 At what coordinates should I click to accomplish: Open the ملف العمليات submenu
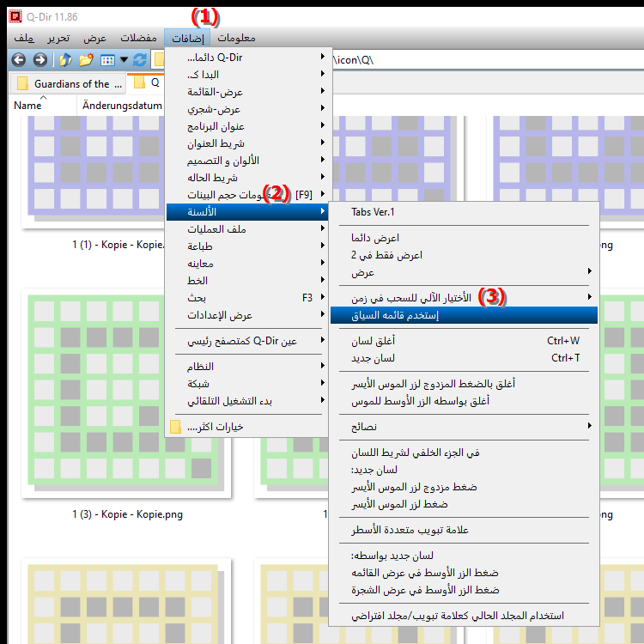click(x=246, y=229)
